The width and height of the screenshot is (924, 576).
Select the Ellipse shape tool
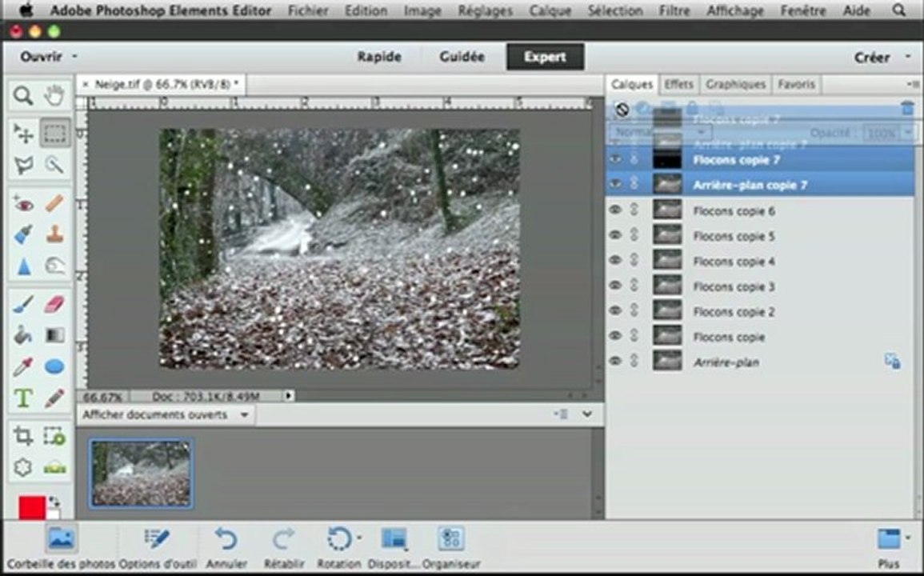point(54,366)
